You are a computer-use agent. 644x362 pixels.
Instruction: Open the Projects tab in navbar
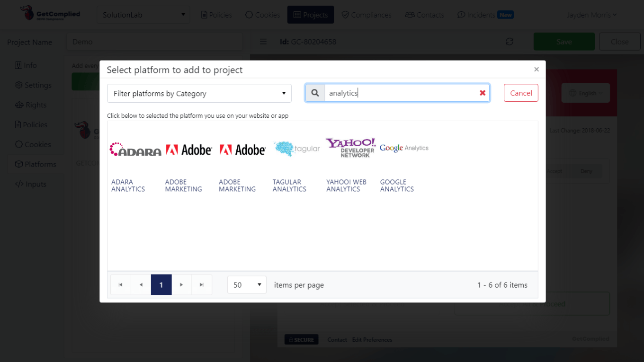310,15
